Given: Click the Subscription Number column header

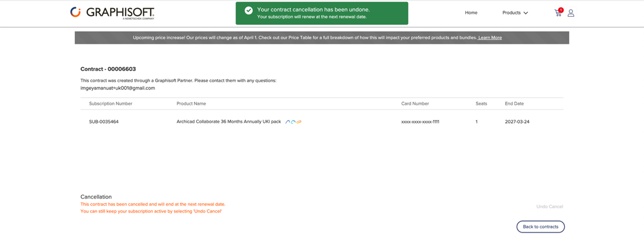Looking at the screenshot, I should click(111, 104).
